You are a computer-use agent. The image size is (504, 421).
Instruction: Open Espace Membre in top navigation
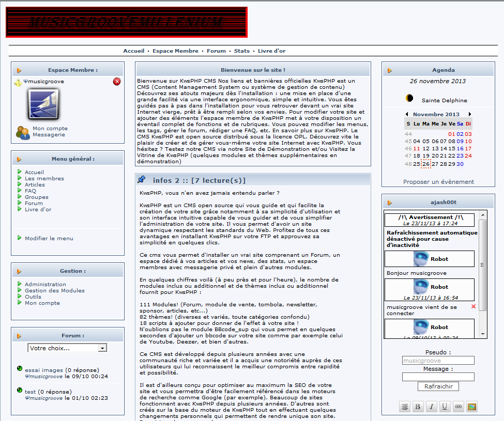(176, 51)
